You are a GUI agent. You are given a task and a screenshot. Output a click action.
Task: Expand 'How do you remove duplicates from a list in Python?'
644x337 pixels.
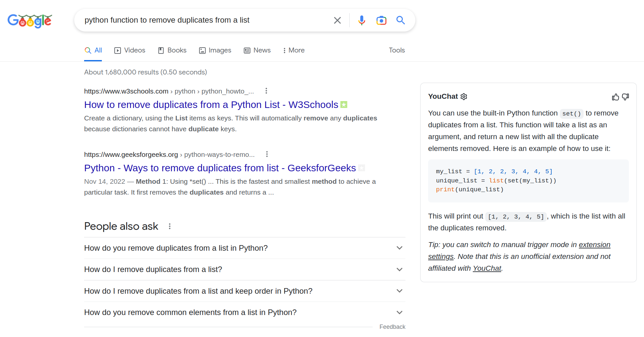click(x=244, y=248)
